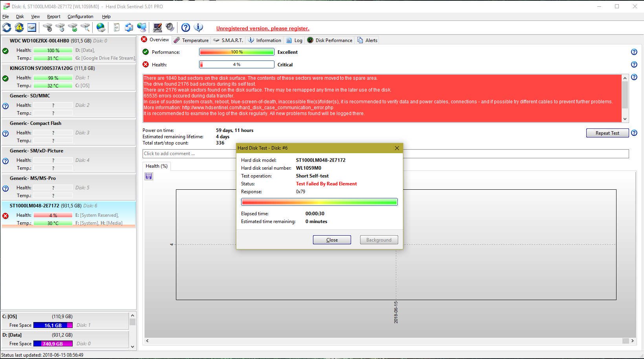Switch to the Disk Performance tab

pos(329,40)
